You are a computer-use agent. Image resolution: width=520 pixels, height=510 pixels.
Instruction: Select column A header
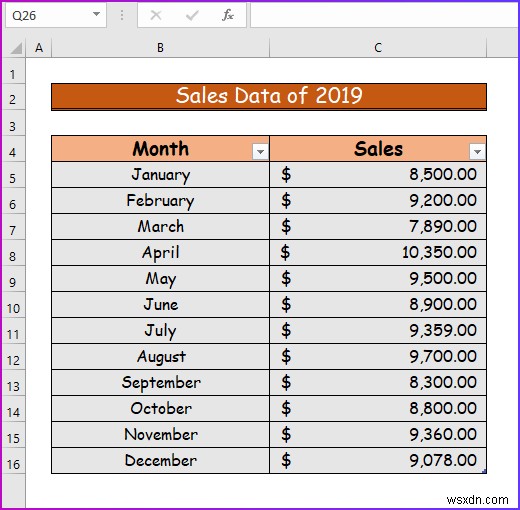click(39, 48)
